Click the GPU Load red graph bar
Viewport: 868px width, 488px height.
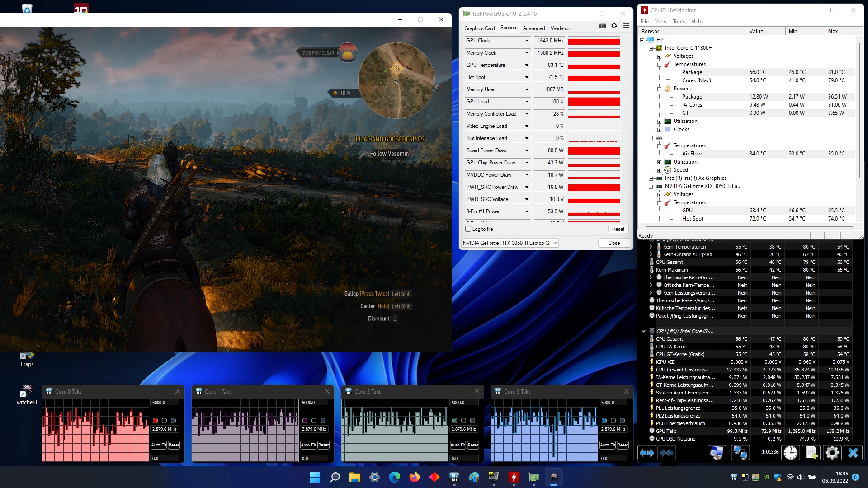[x=594, y=102]
